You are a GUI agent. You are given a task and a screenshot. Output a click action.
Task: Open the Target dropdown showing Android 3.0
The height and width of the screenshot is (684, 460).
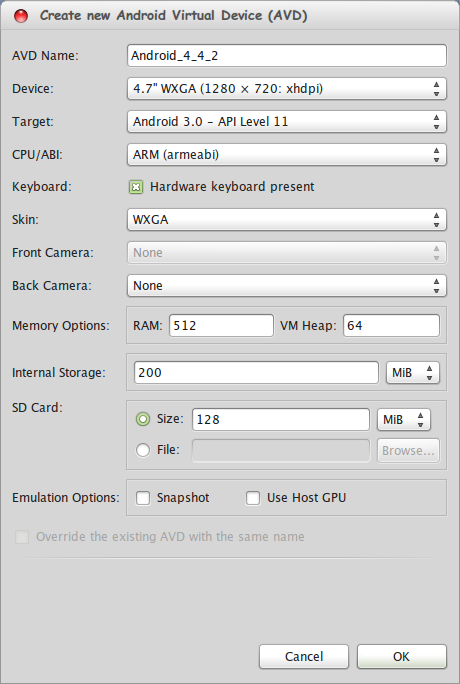(287, 121)
